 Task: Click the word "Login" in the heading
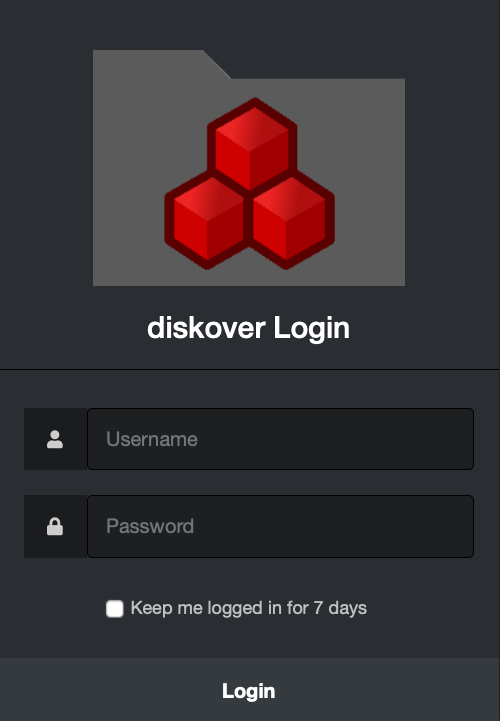pyautogui.click(x=311, y=328)
